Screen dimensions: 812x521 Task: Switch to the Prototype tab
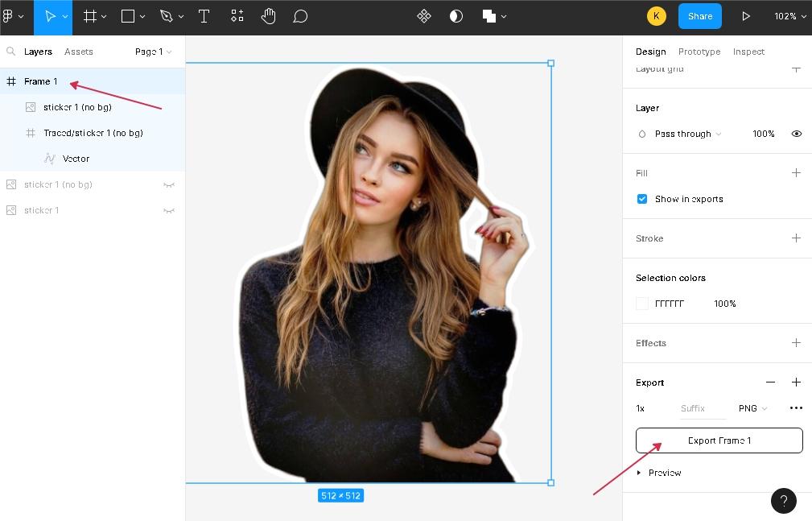(x=699, y=52)
